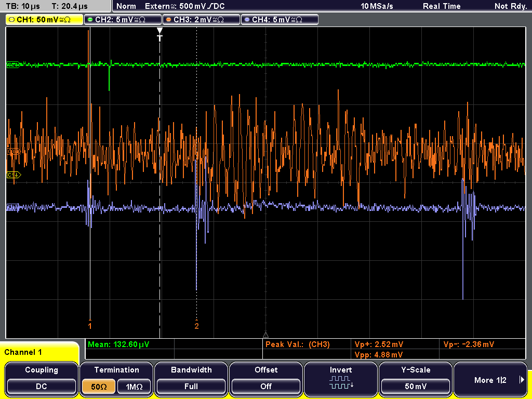Image resolution: width=532 pixels, height=399 pixels.
Task: Open the Coupling DC setting
Action: (x=42, y=379)
